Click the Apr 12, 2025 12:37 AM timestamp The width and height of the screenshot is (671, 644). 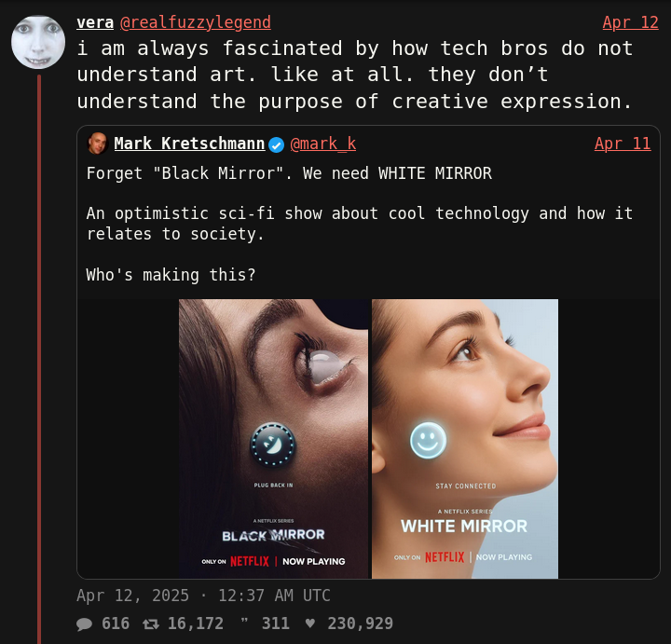click(x=203, y=596)
